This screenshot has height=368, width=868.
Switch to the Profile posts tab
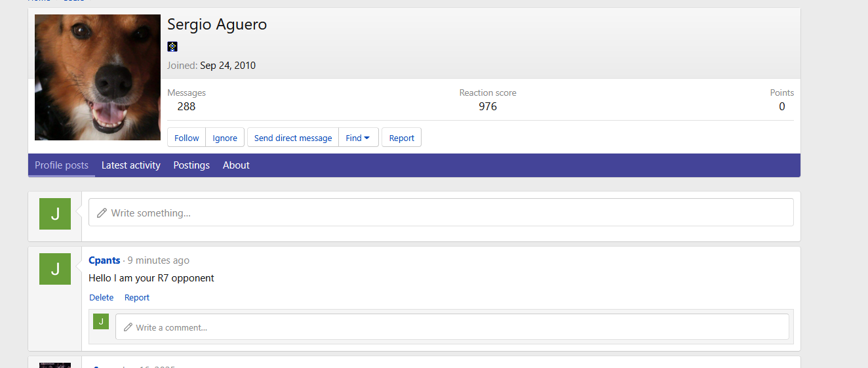(62, 165)
